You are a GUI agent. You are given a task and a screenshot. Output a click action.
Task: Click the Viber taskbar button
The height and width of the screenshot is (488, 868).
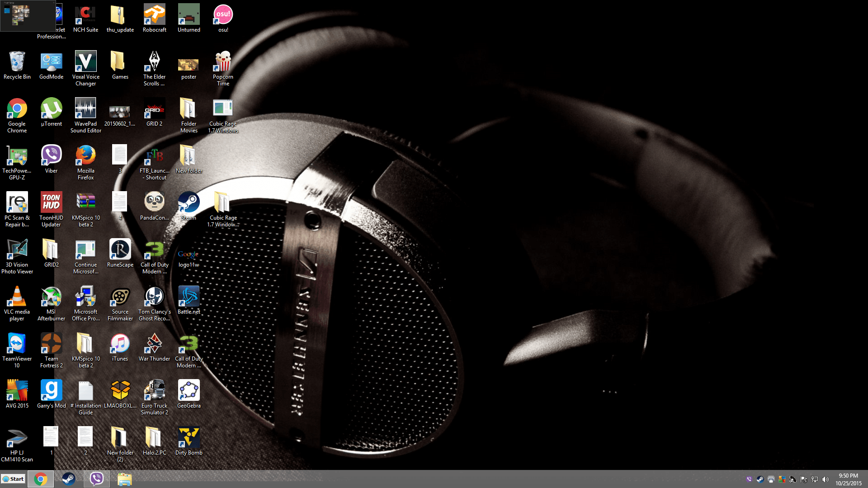pyautogui.click(x=96, y=479)
